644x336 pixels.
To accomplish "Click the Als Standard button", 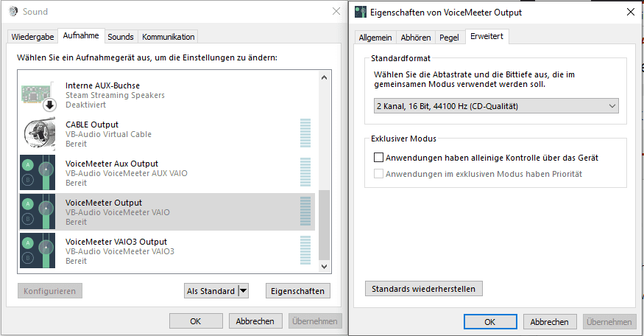I will (x=210, y=291).
